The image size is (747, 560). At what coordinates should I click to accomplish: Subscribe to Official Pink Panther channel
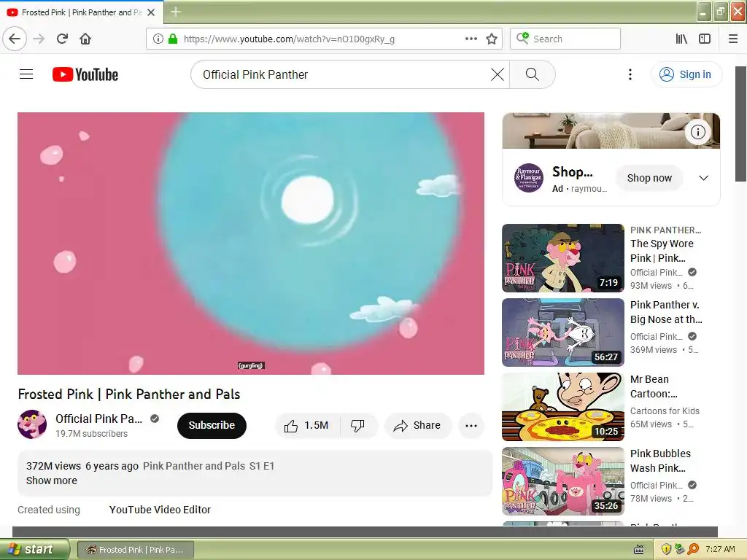pos(212,425)
